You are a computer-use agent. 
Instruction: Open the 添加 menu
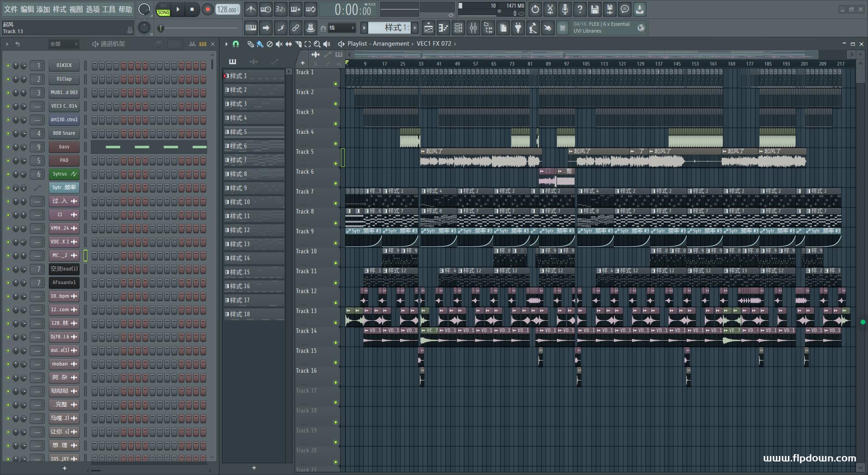(43, 9)
